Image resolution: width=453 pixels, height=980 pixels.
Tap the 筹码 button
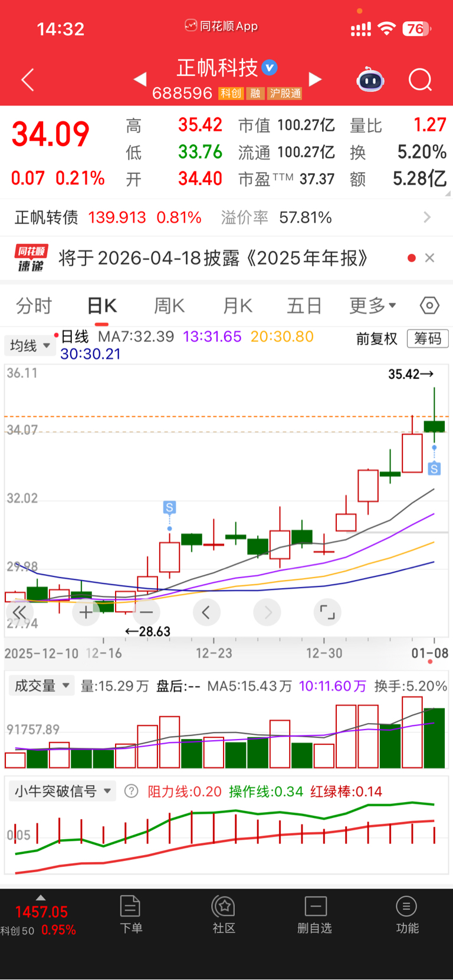pyautogui.click(x=428, y=338)
